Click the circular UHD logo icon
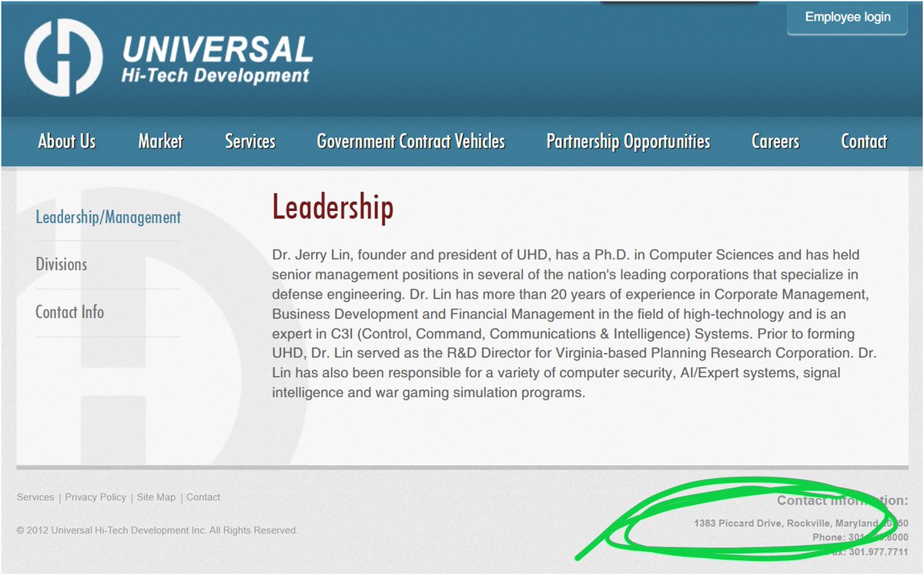The height and width of the screenshot is (575, 924). 63,58
